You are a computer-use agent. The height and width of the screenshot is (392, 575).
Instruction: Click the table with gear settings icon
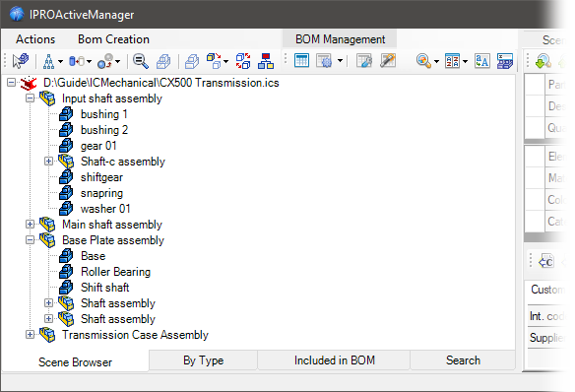click(324, 60)
